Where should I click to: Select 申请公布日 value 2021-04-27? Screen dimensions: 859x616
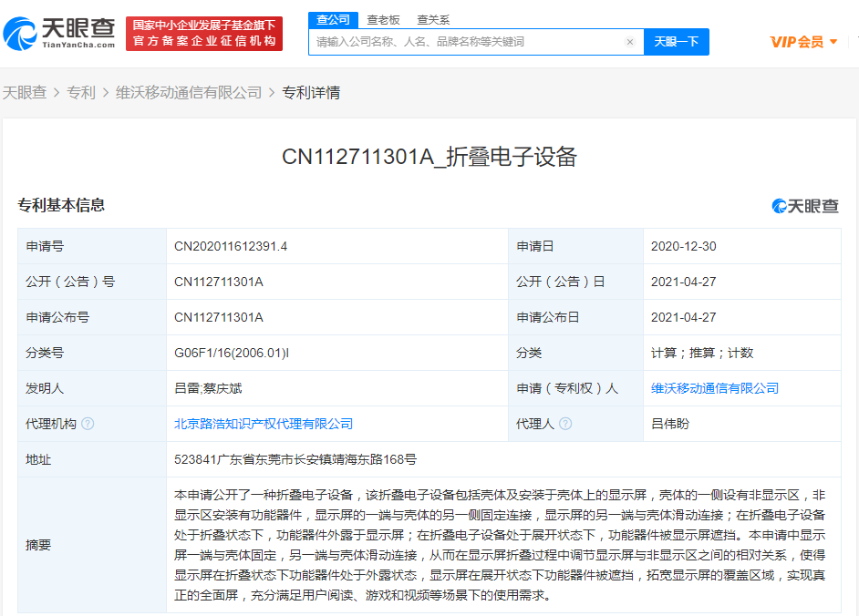(x=684, y=318)
